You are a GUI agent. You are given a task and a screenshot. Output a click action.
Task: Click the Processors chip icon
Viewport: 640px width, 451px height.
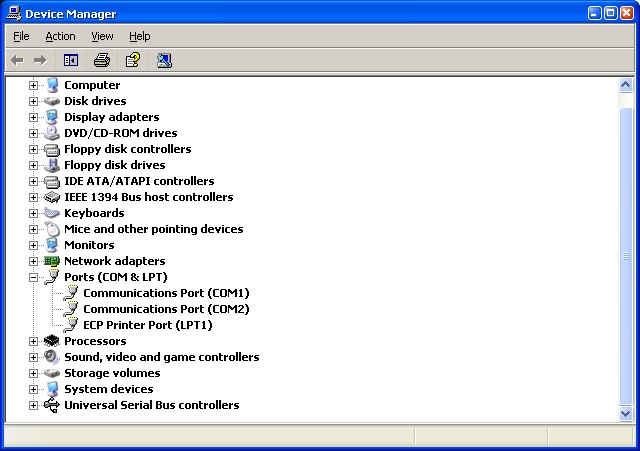52,341
